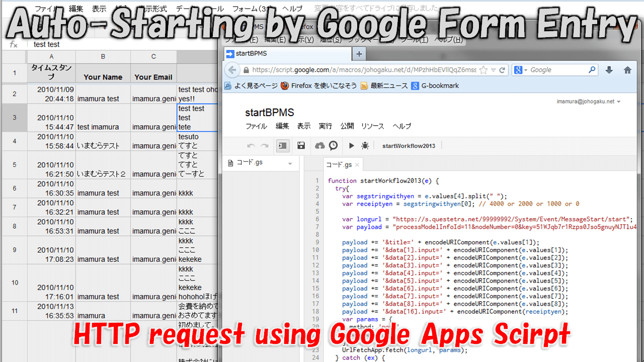
Task: Open new Firefox tab with plus
Action: tap(359, 54)
